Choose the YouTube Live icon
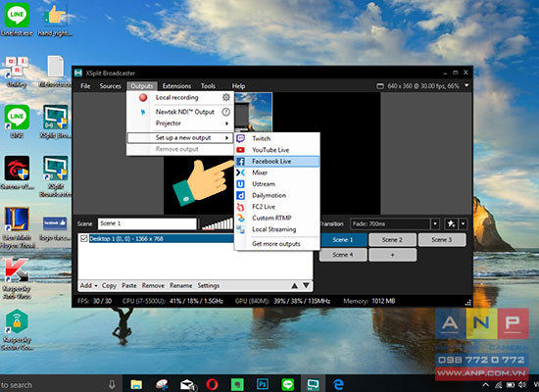Image resolution: width=539 pixels, height=392 pixels. tap(241, 150)
